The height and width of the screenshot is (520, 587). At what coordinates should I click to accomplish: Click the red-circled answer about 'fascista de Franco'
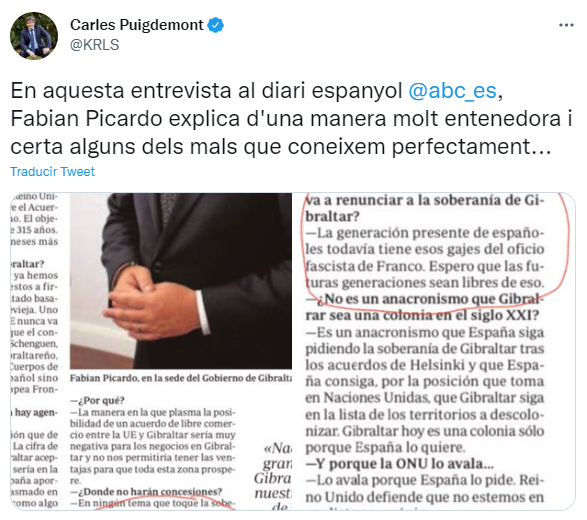(425, 258)
